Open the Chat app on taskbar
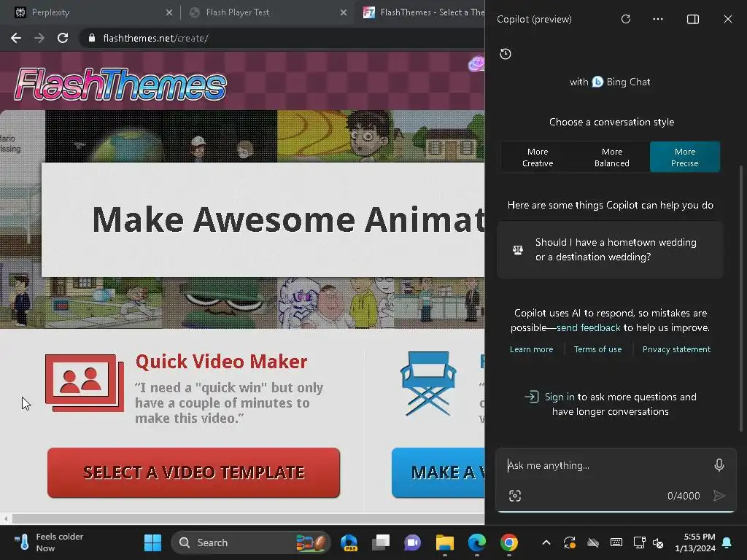Screen dimensions: 747x560 pyautogui.click(x=413, y=542)
